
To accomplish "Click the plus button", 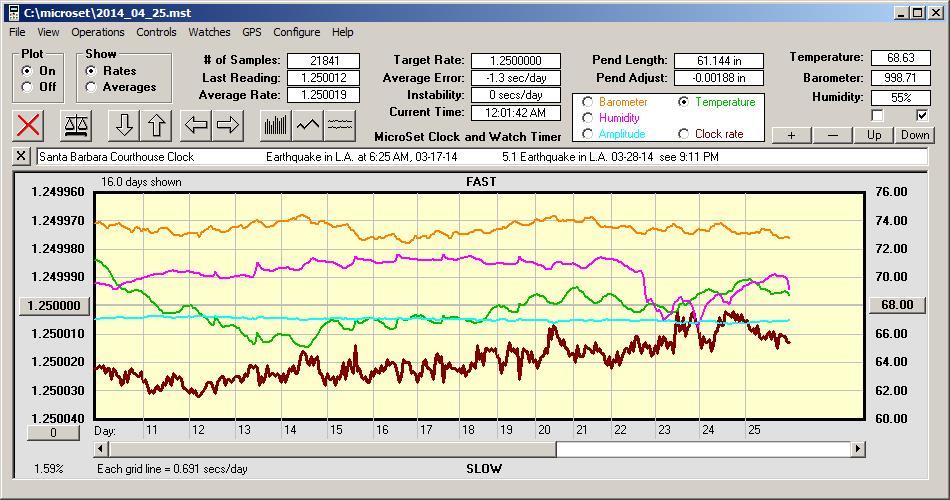I will (791, 135).
